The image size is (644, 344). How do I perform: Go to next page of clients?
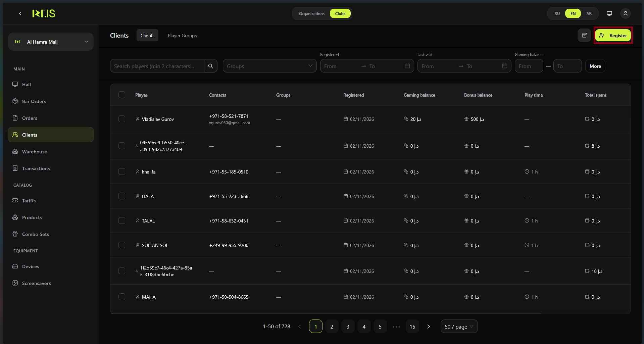point(428,327)
